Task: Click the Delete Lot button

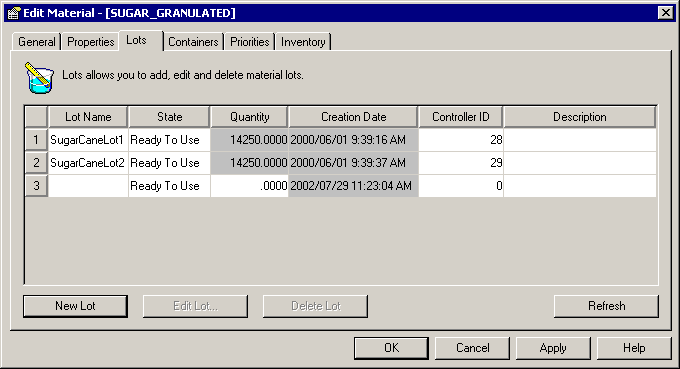Action: point(315,306)
